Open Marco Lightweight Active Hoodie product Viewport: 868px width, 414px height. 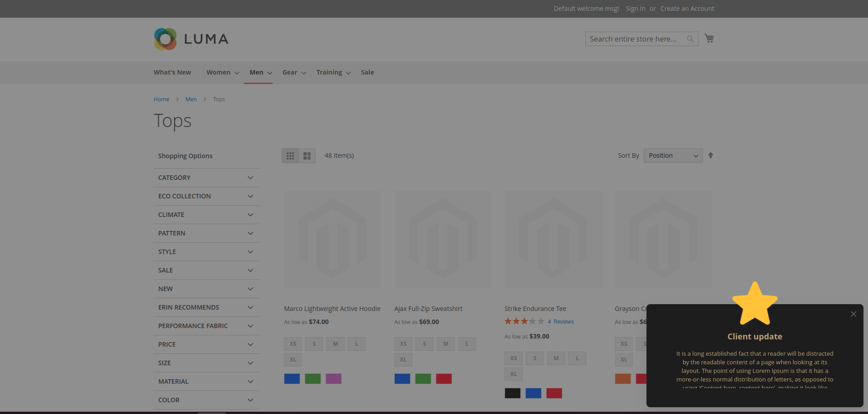point(332,309)
